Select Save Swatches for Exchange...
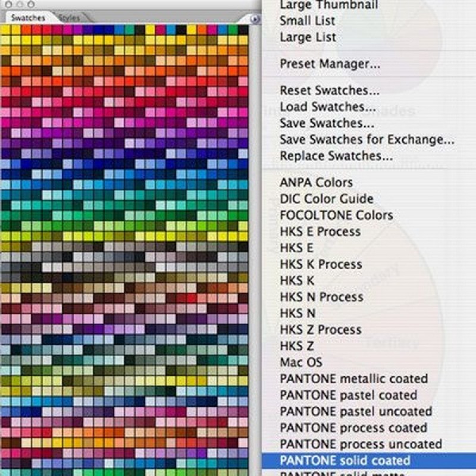This screenshot has width=476, height=476. click(367, 140)
